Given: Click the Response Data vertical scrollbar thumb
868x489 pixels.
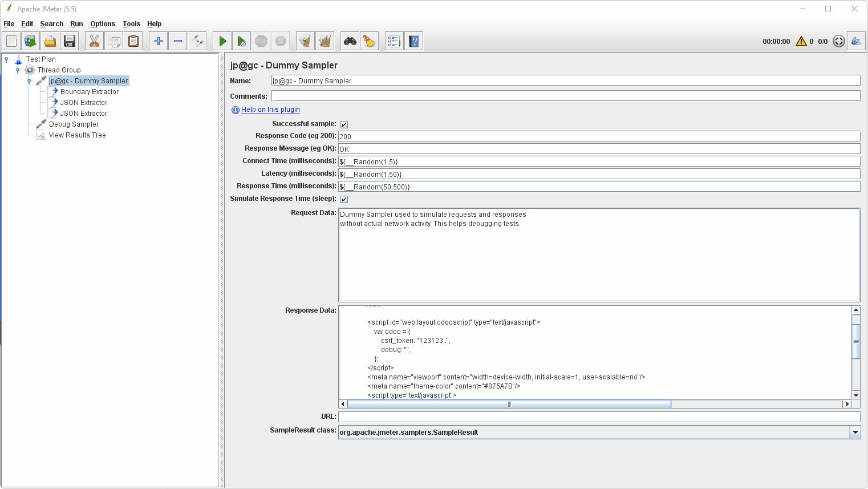Looking at the screenshot, I should 856,341.
